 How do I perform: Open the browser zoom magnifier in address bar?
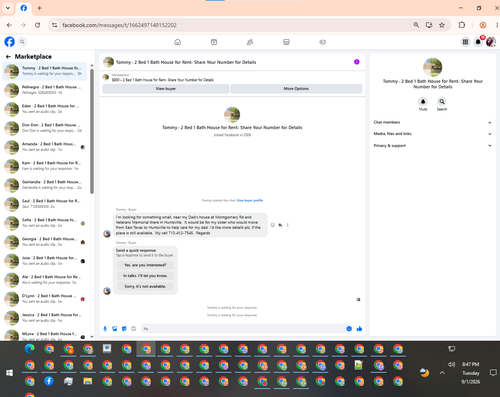point(416,25)
